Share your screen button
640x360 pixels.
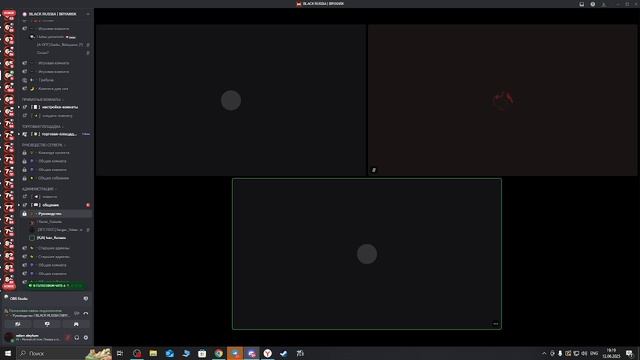pyautogui.click(x=47, y=324)
